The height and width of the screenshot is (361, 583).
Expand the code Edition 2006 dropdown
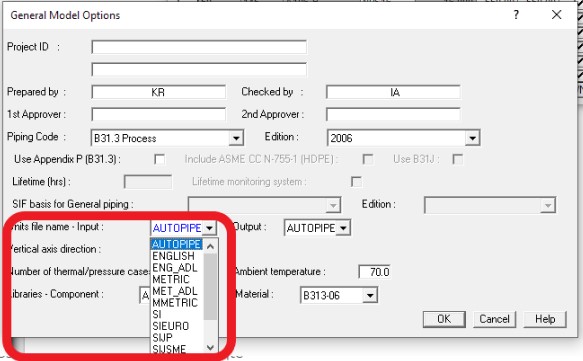coord(472,138)
